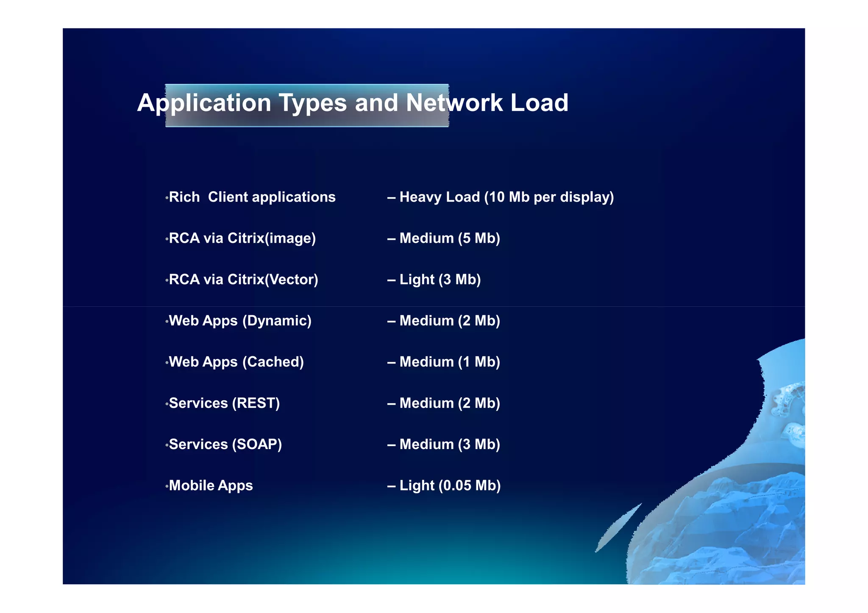Click 'Medium (2 Mb)' next to Web Apps (Dynamic)
Screen dimensions: 868x613
pos(450,321)
